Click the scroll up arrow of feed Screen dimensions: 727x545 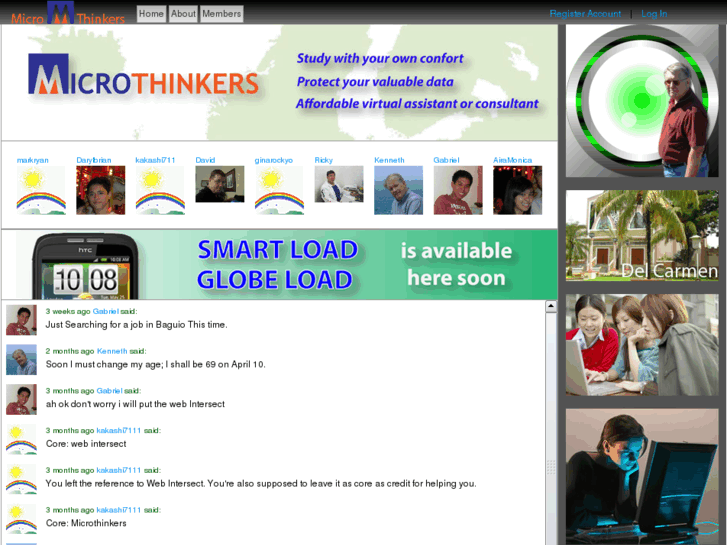pos(551,306)
